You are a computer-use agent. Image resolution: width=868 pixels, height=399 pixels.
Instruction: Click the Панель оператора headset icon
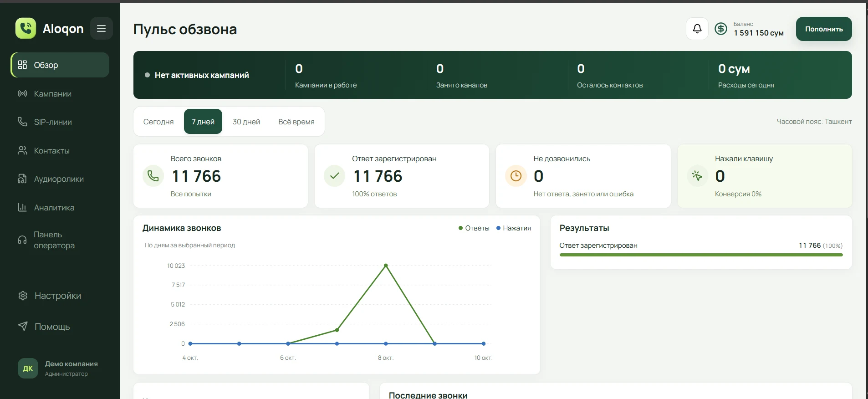22,240
